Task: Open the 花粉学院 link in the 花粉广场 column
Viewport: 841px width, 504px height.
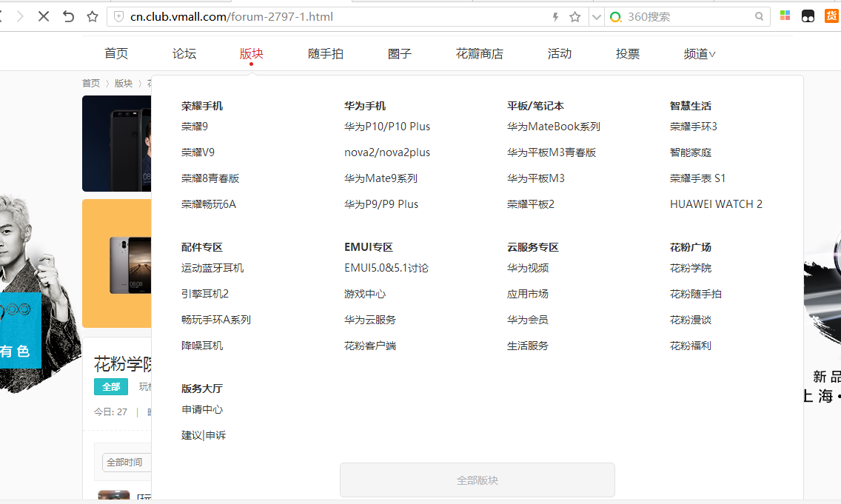Action: [691, 268]
